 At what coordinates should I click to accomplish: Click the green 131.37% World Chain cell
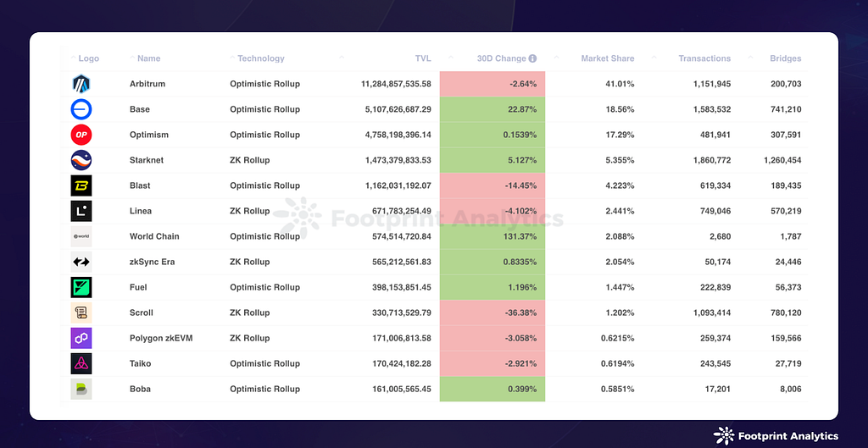pos(492,236)
